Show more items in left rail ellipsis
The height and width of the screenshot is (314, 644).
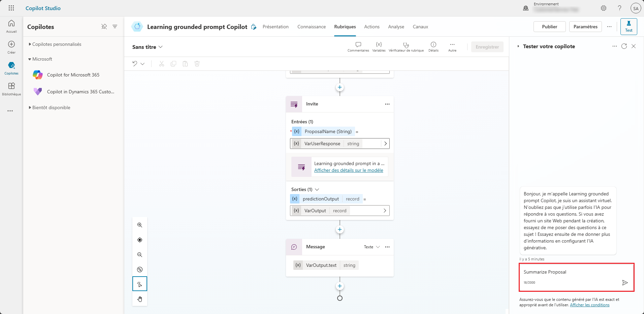click(10, 111)
